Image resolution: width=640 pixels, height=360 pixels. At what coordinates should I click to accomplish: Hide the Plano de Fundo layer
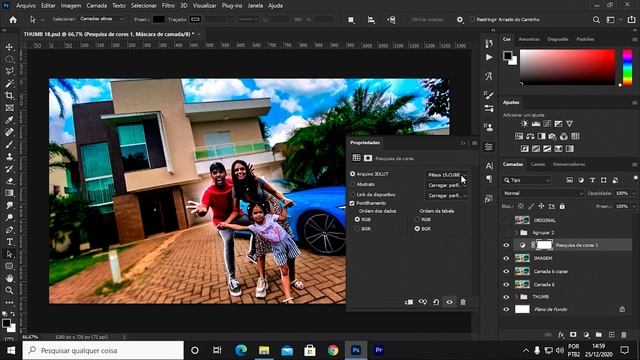(506, 309)
